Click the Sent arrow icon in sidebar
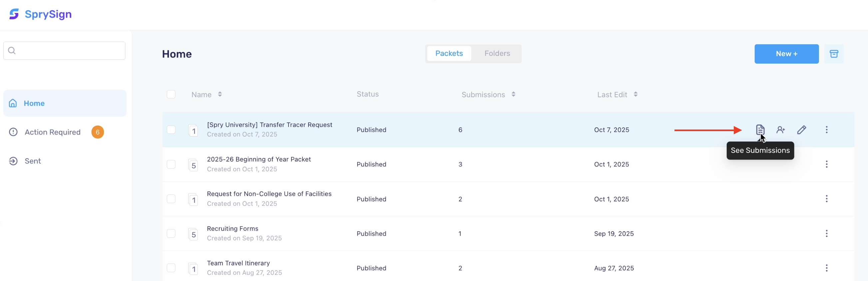This screenshot has width=868, height=281. coord(13,161)
